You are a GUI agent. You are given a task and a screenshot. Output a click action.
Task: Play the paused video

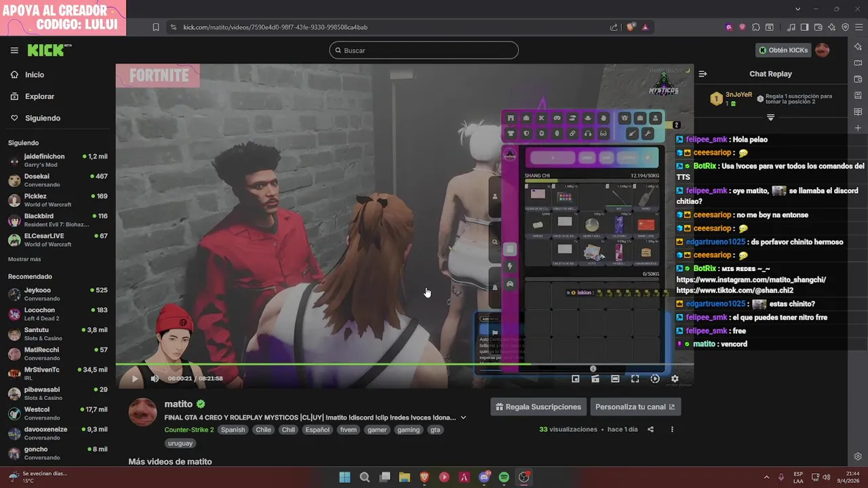[134, 379]
